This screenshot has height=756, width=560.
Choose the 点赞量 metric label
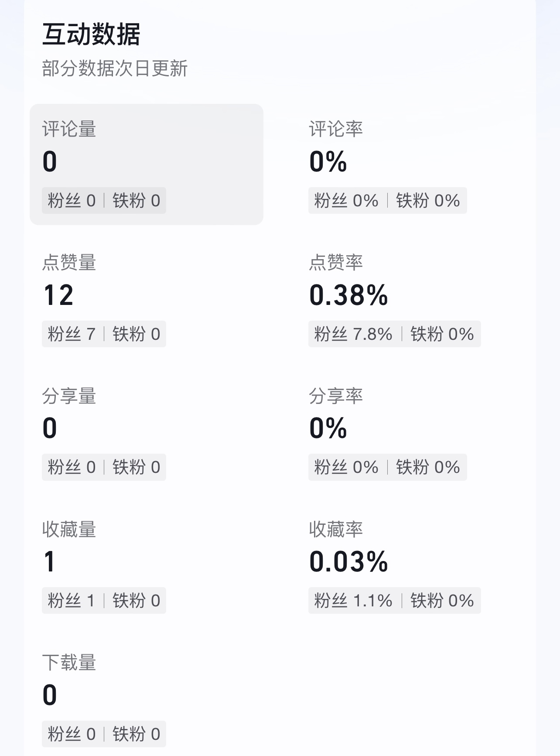(x=69, y=263)
